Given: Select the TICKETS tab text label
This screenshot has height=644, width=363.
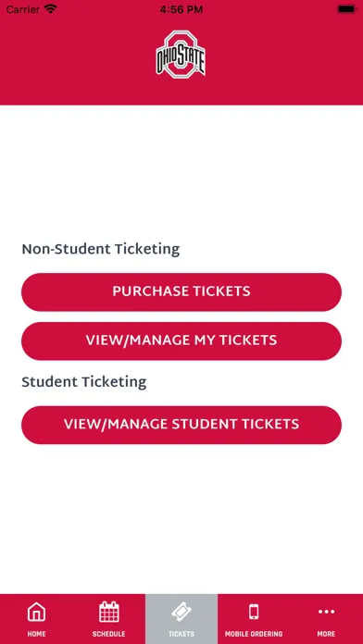Looking at the screenshot, I should pos(181,634).
